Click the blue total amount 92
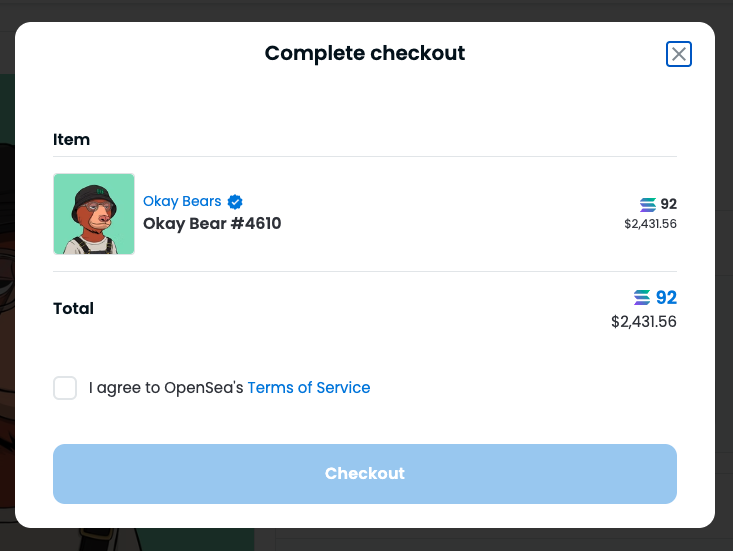 [666, 298]
